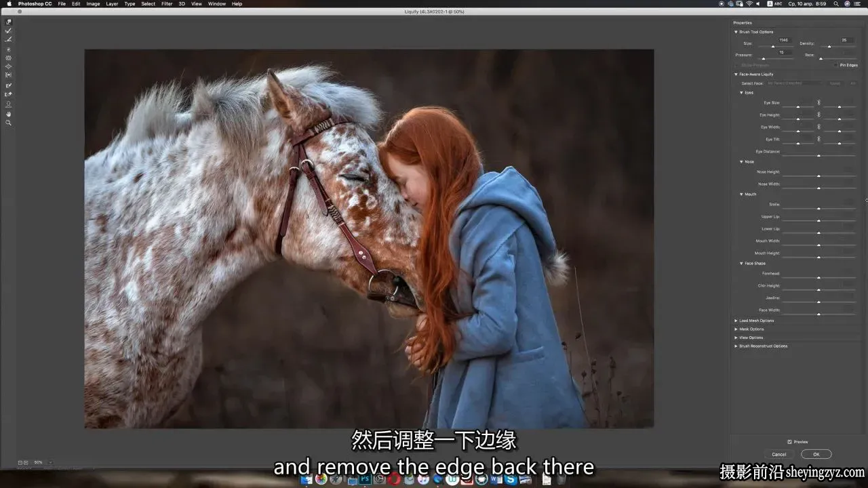Open the Layer menu
This screenshot has height=488, width=868.
point(112,3)
